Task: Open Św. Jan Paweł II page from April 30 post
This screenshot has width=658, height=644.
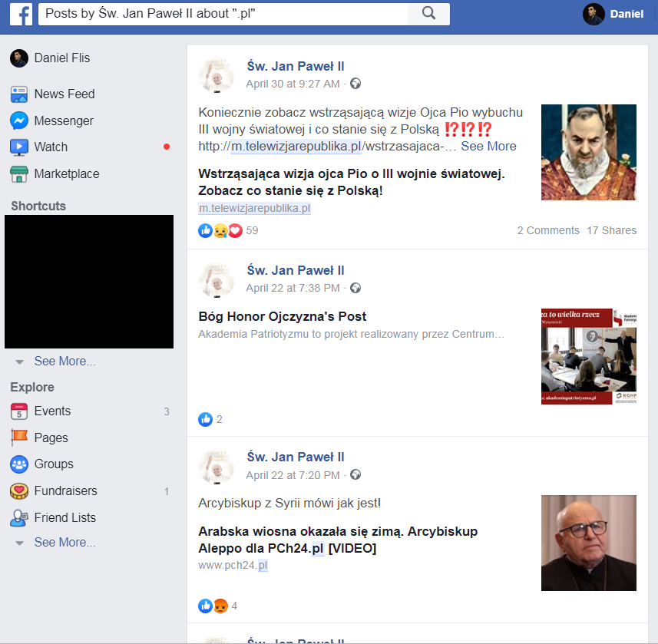Action: [296, 66]
